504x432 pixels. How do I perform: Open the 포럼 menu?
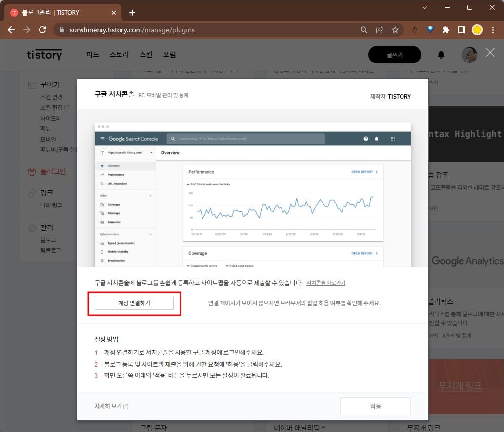tap(169, 54)
